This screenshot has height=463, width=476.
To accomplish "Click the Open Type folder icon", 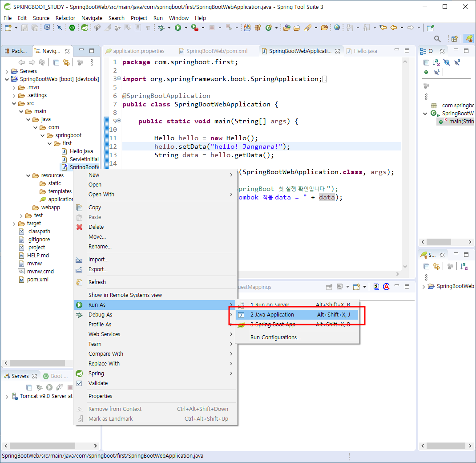I will click(x=286, y=28).
